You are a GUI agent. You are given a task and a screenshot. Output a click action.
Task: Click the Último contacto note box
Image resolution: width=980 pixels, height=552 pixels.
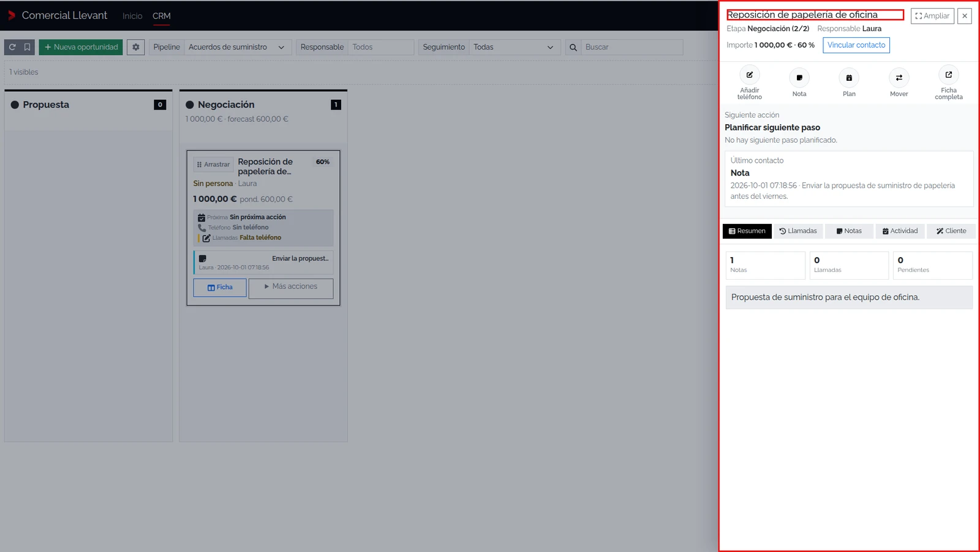click(849, 179)
